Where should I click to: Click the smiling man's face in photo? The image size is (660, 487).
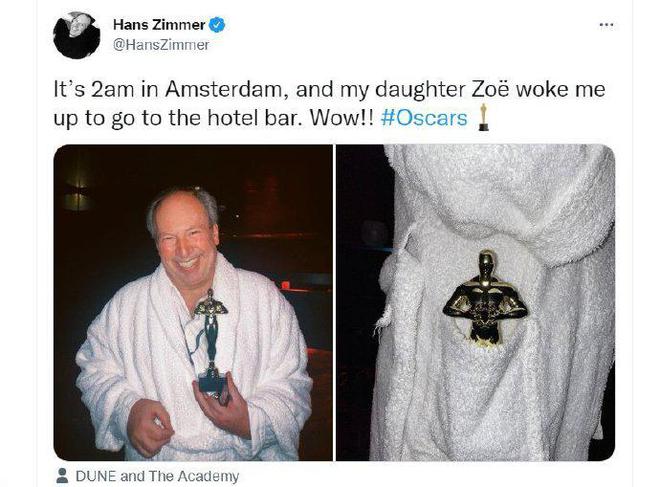(186, 242)
